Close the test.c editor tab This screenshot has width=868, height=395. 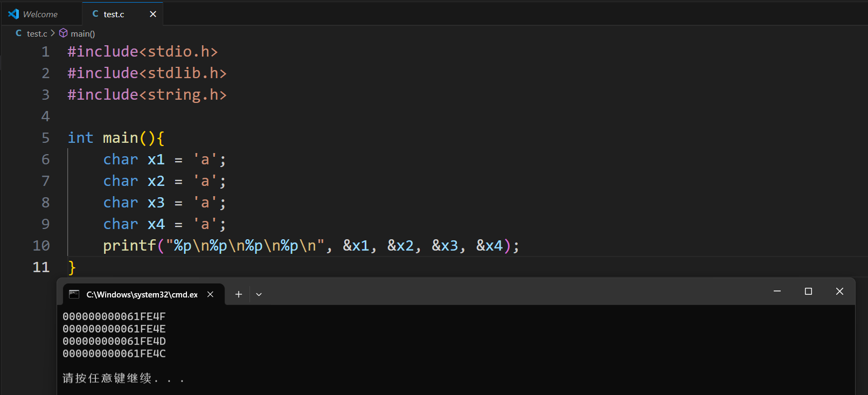point(153,14)
